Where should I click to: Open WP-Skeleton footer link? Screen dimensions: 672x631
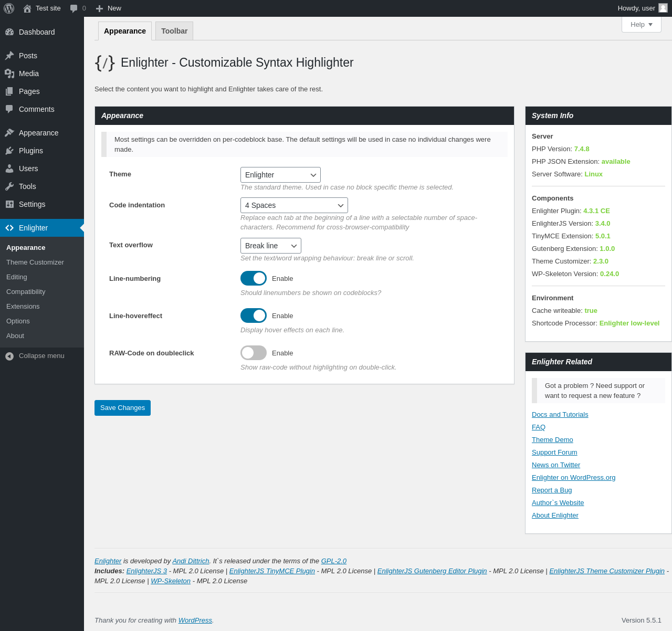tap(171, 581)
